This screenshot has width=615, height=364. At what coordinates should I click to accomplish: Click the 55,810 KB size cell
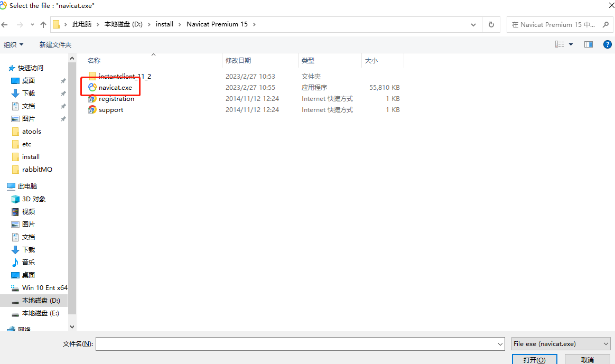point(385,88)
